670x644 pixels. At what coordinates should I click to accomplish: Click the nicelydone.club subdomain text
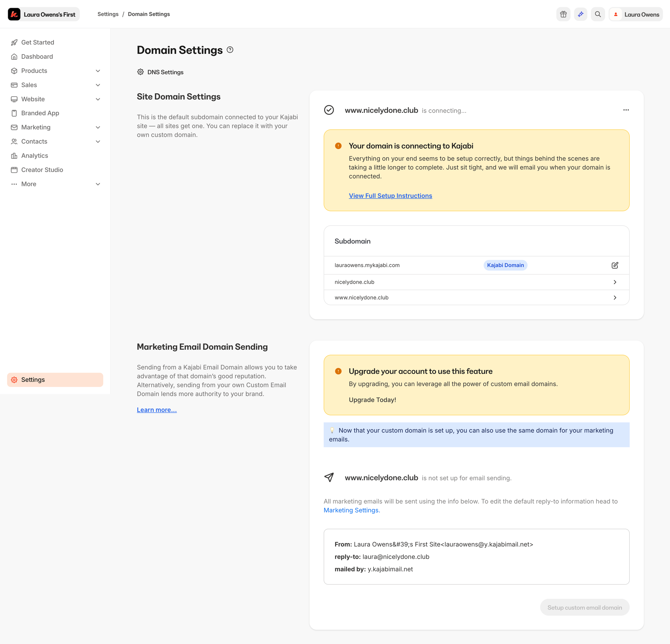coord(355,282)
